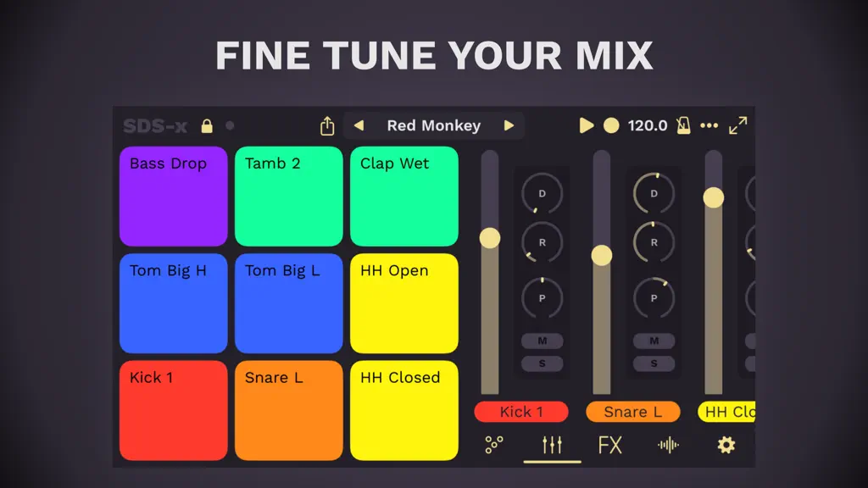Screen dimensions: 868x488
Task: Mute the Kick 1 channel
Action: coord(542,341)
